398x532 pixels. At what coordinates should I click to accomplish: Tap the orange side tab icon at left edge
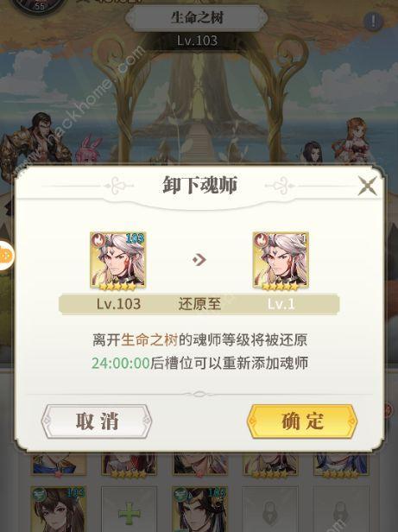6,255
